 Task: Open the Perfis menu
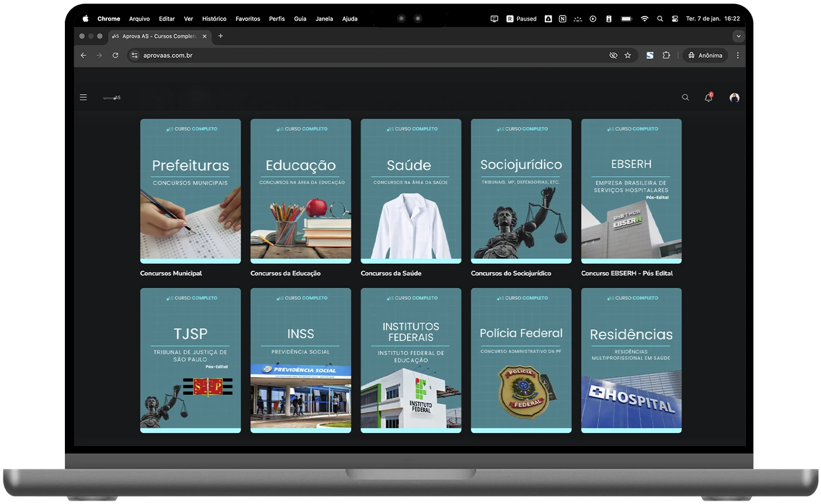pyautogui.click(x=277, y=19)
